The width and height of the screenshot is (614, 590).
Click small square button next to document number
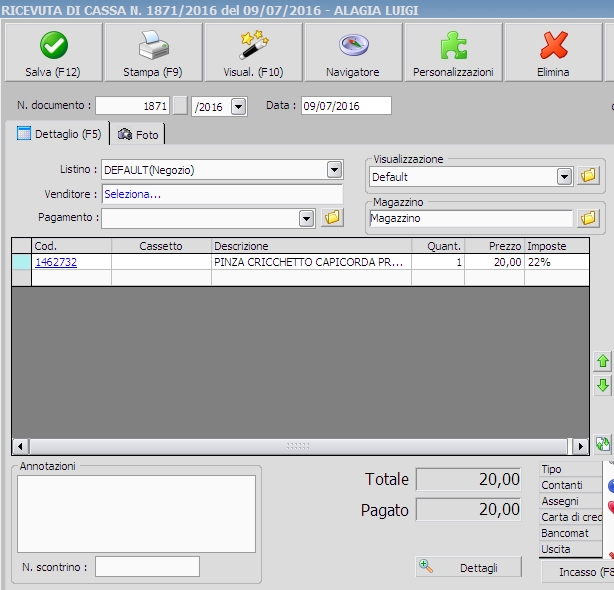[x=180, y=106]
